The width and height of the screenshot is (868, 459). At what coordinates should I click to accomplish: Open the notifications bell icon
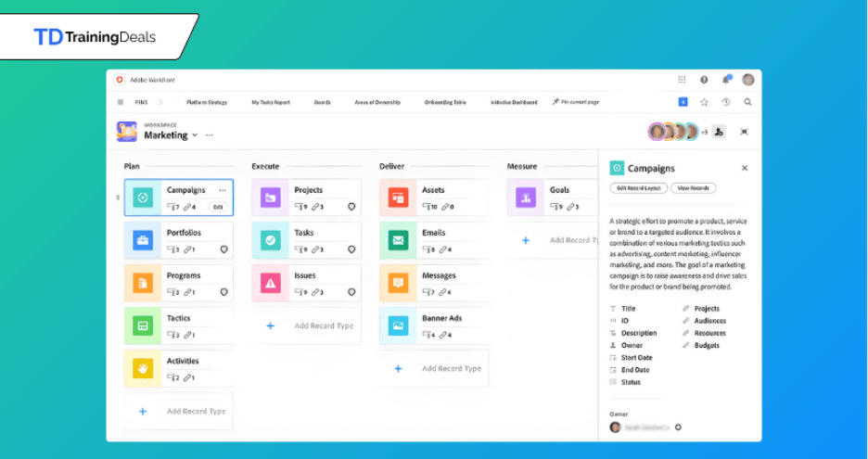point(725,80)
